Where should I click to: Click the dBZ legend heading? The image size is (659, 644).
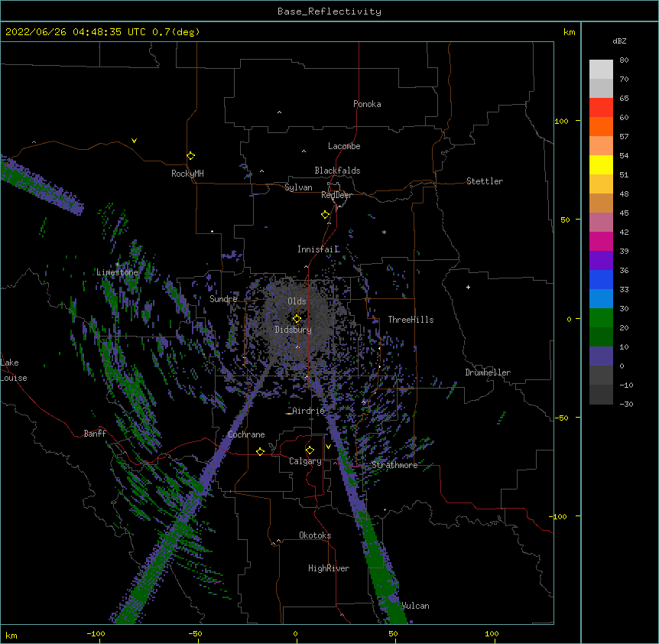(619, 41)
